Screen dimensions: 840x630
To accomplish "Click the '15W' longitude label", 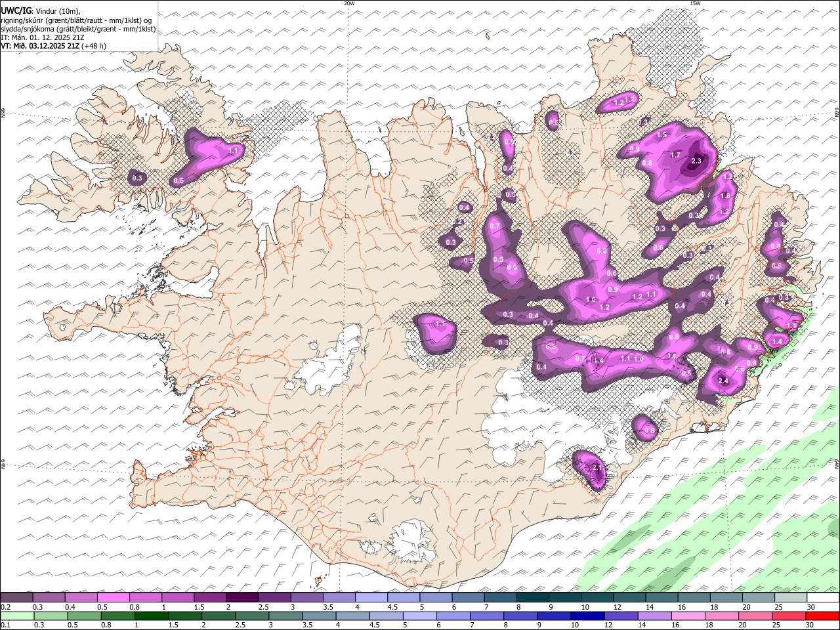I will click(696, 3).
